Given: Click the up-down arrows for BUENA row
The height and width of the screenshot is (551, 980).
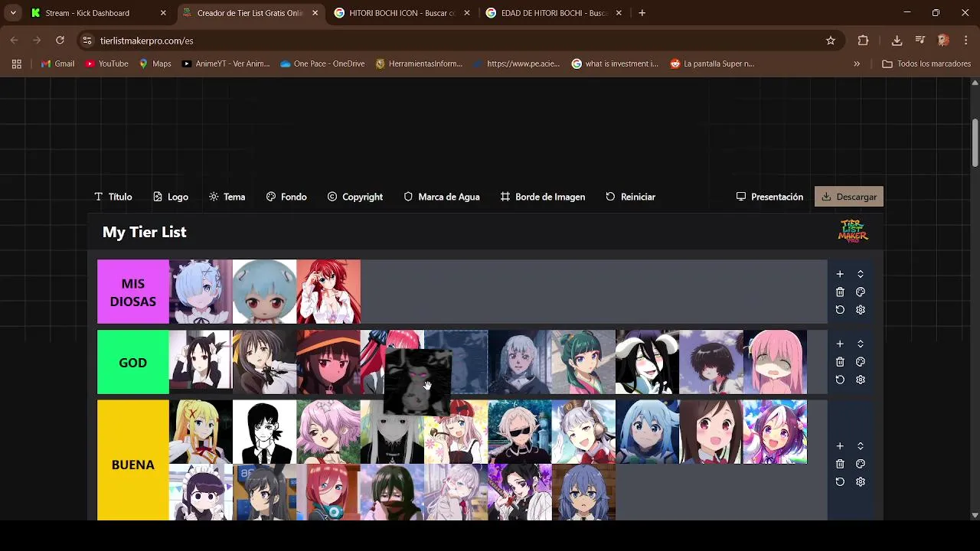Looking at the screenshot, I should tap(861, 446).
